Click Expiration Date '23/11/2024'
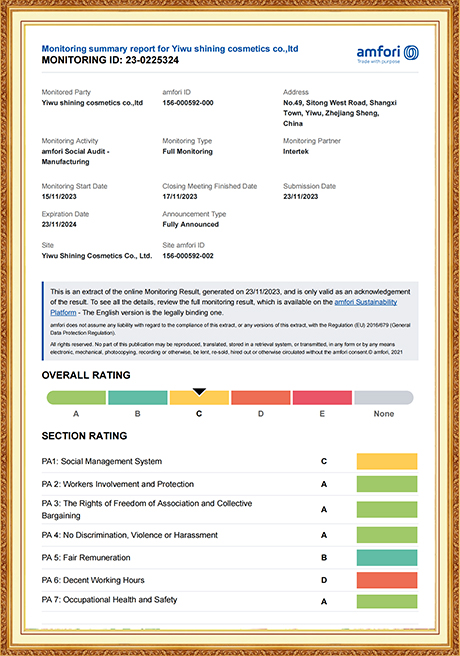Screen dimensions: 460x656 point(59,225)
